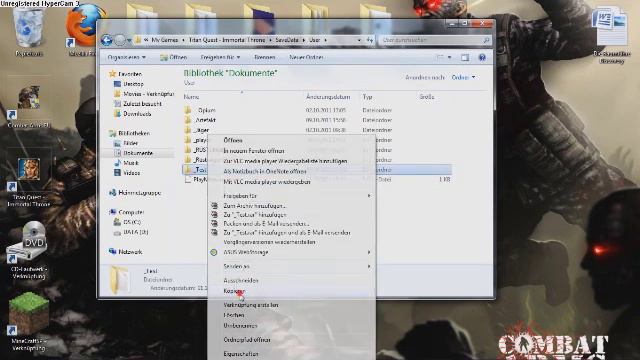Open the recent locations dropdown beside navigation arrows
Image resolution: width=640 pixels, height=360 pixels.
[129, 40]
